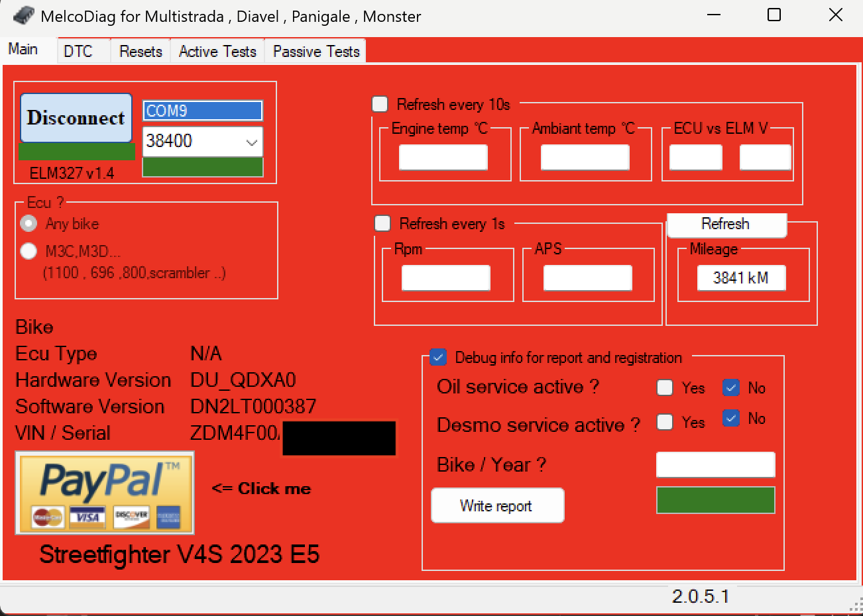Click the Refresh mileage button
The height and width of the screenshot is (616, 863).
pyautogui.click(x=726, y=224)
